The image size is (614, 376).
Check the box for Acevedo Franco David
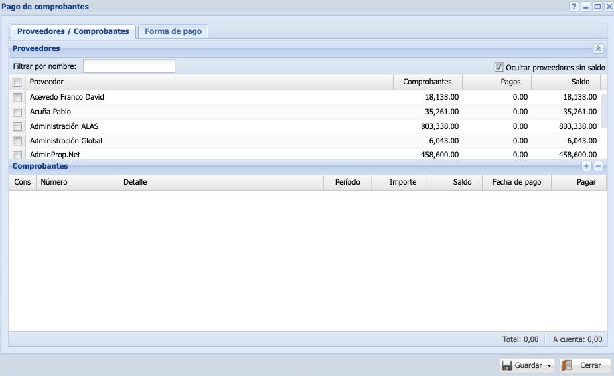pos(17,97)
